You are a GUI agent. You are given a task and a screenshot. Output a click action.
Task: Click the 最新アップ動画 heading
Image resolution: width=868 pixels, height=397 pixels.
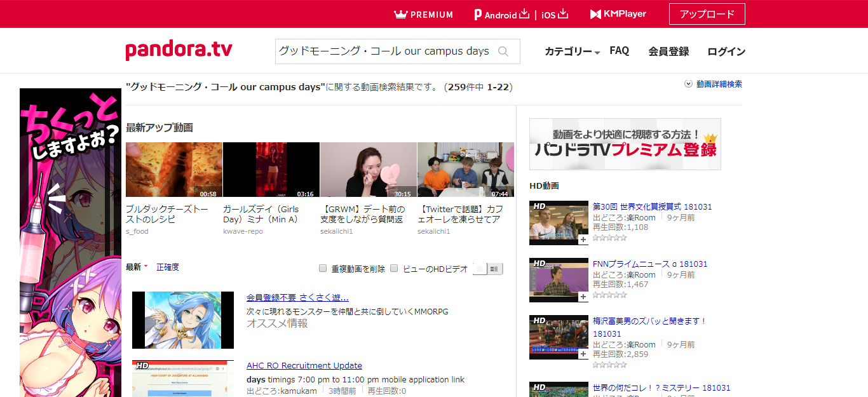159,128
